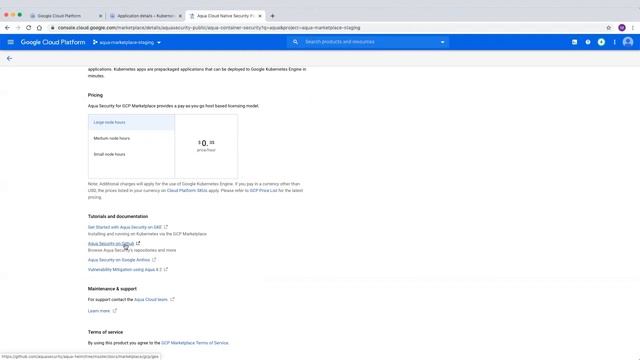Select the Large node hours pricing row
Image resolution: width=640 pixels, height=360 pixels.
tap(131, 122)
